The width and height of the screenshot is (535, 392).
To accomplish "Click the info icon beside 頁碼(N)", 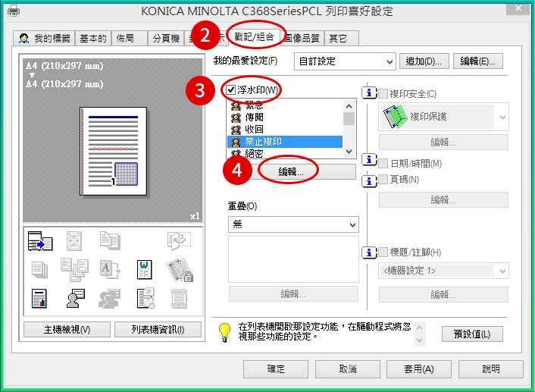I will pos(369,181).
